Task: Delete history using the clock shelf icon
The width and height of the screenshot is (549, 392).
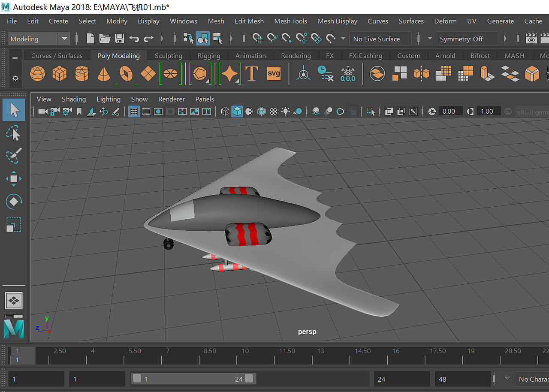Action: (x=325, y=74)
